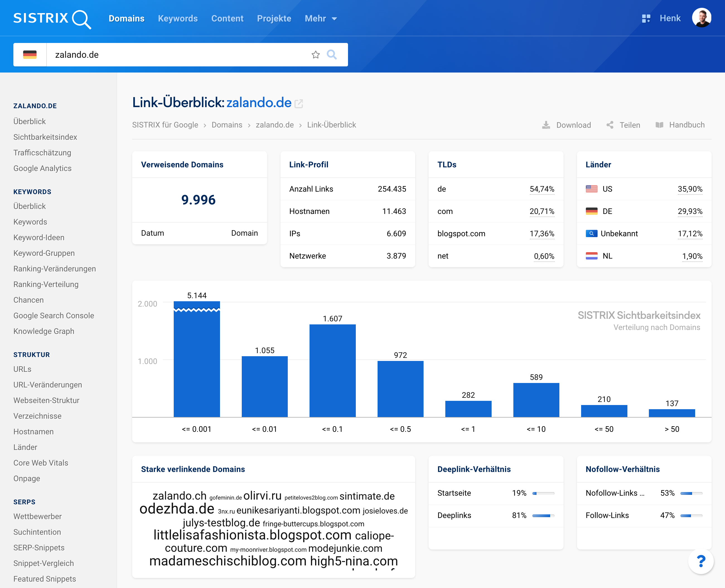
Task: Open Google Search Console in sidebar
Action: [x=54, y=315]
